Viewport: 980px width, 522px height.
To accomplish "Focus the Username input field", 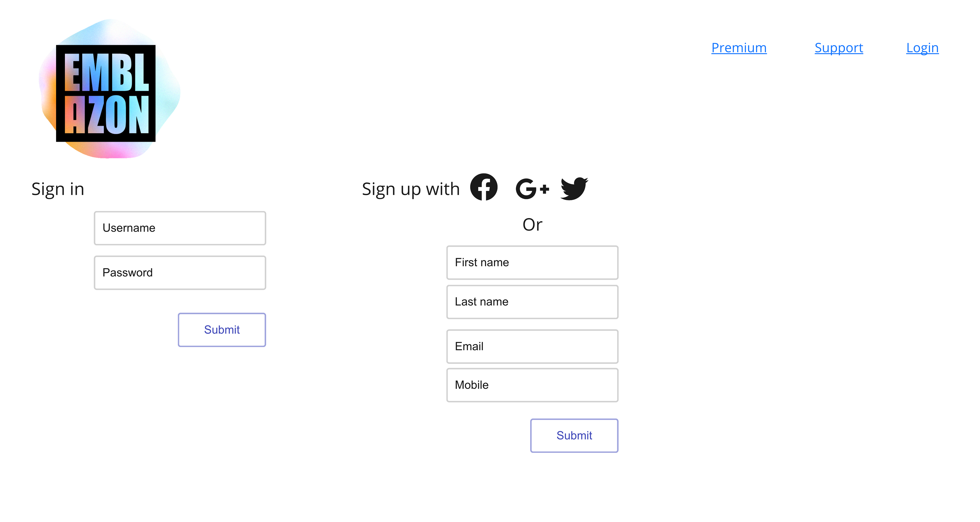I will [180, 228].
